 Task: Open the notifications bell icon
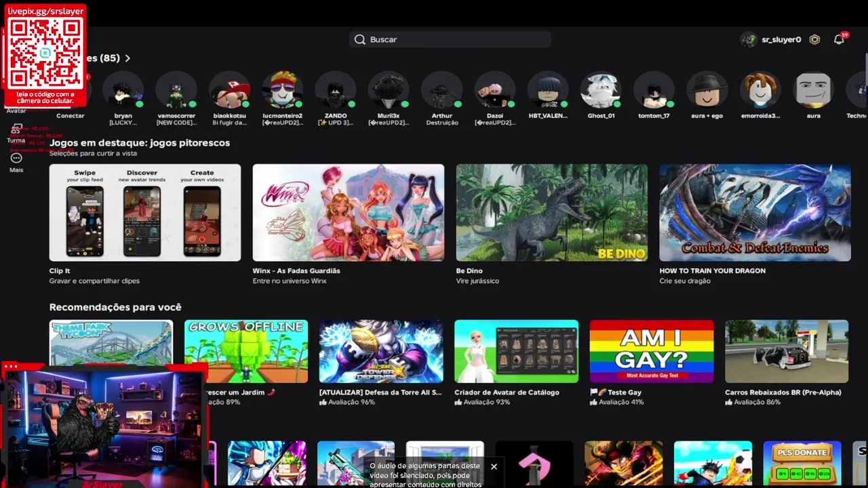pyautogui.click(x=839, y=39)
